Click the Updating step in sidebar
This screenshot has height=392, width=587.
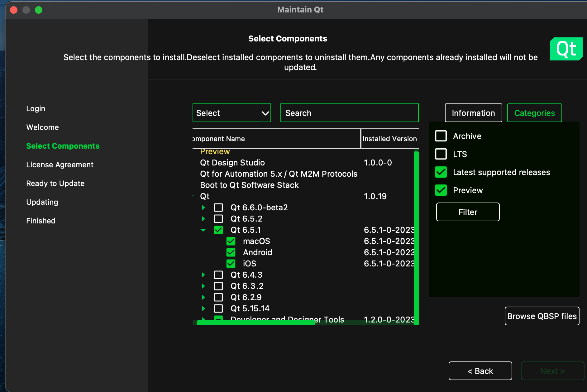[x=42, y=202]
